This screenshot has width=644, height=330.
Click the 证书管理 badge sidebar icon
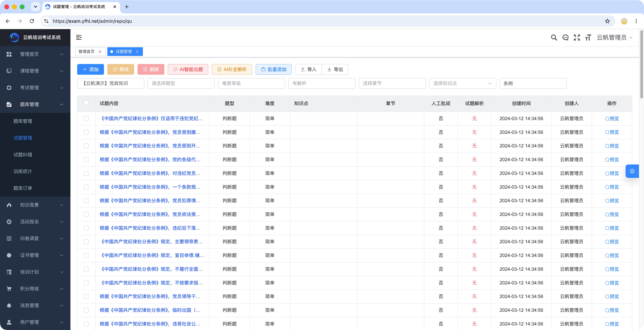pos(9,255)
